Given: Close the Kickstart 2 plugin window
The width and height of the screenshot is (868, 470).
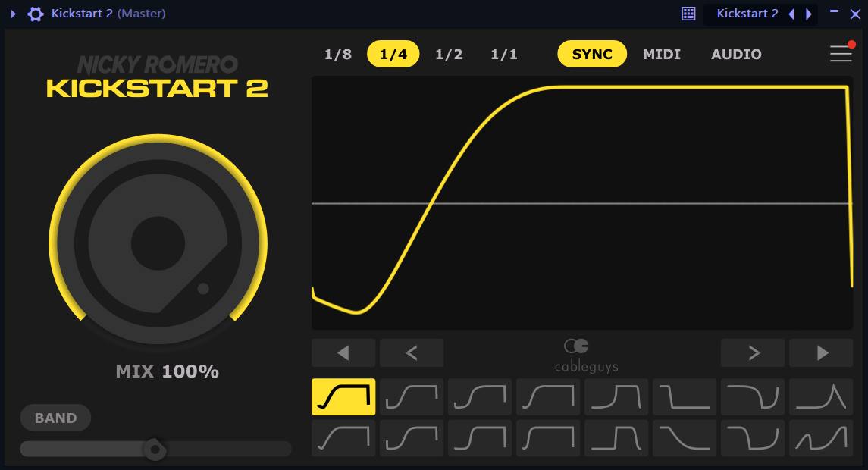Looking at the screenshot, I should tap(855, 14).
